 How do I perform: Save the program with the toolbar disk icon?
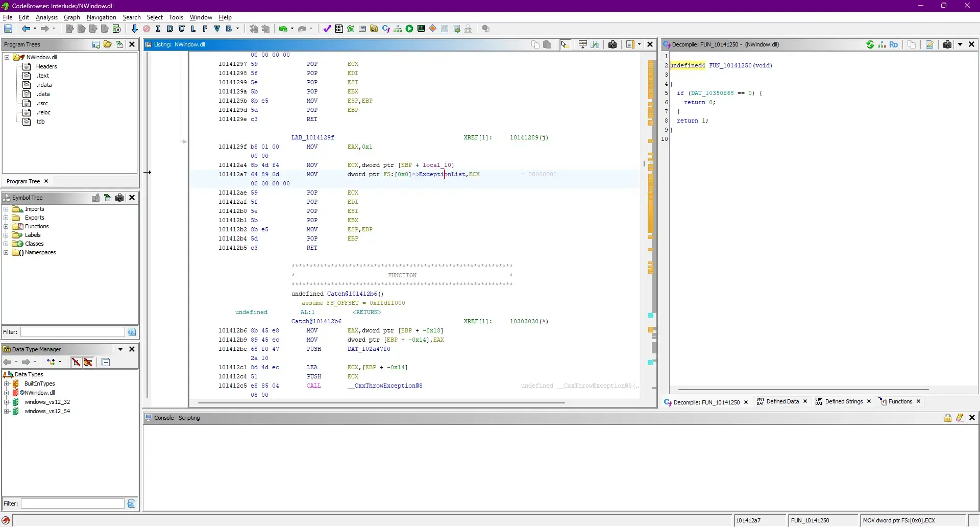[x=8, y=29]
